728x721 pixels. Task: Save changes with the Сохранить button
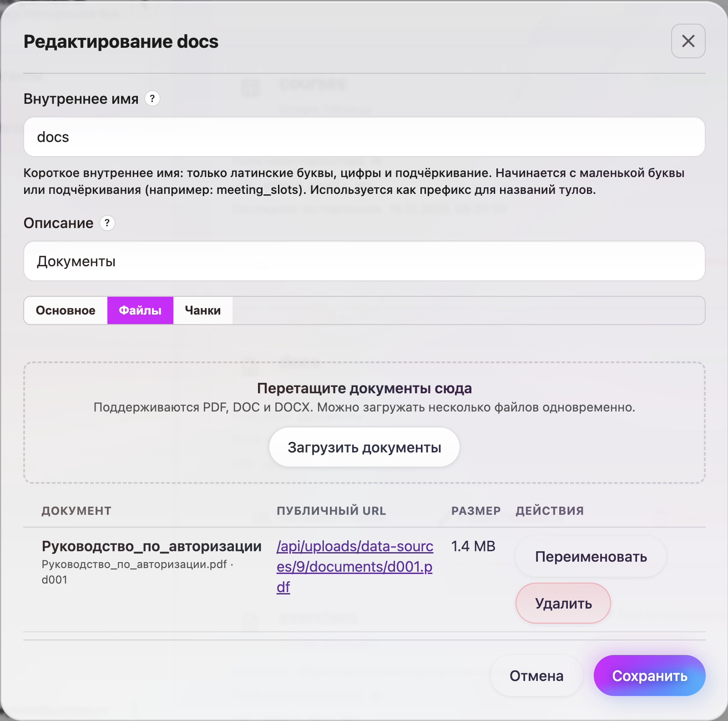(x=649, y=675)
